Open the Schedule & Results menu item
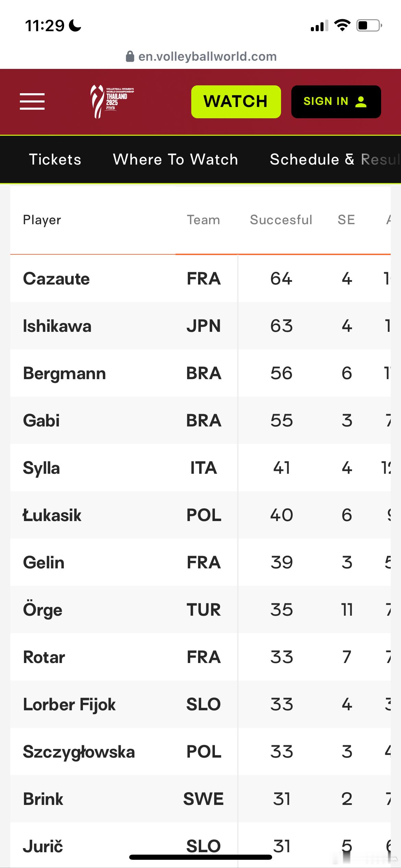This screenshot has width=401, height=868. pos(335,159)
